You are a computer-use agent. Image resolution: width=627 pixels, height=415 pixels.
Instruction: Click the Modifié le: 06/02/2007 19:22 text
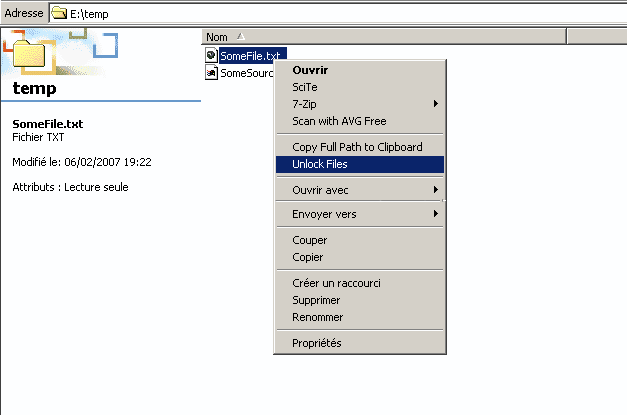click(82, 162)
